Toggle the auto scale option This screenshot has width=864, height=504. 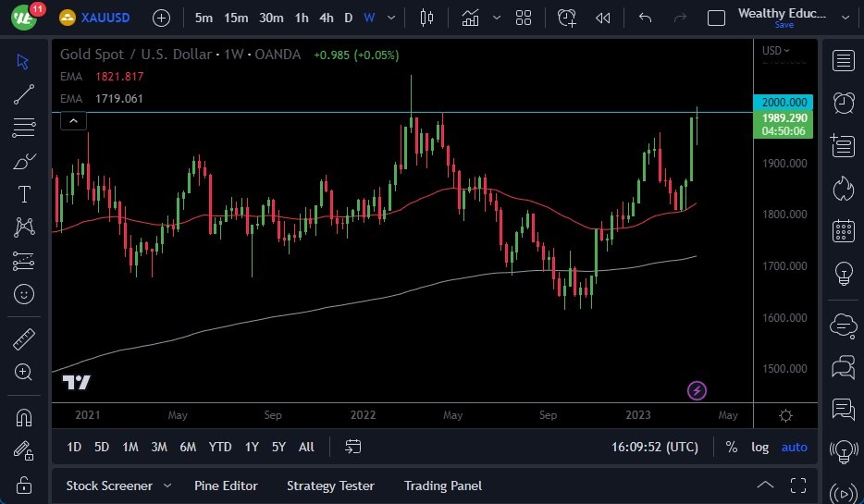click(794, 447)
